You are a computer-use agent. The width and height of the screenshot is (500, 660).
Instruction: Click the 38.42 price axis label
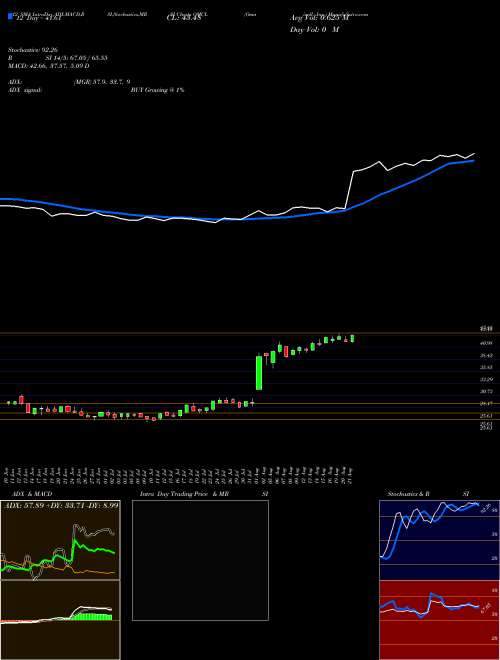point(486,355)
